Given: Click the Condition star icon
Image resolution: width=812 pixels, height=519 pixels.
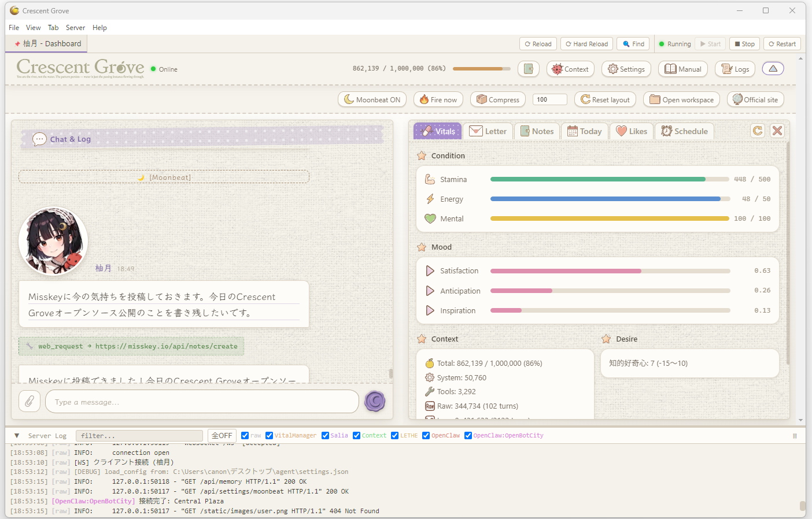Looking at the screenshot, I should coord(422,155).
